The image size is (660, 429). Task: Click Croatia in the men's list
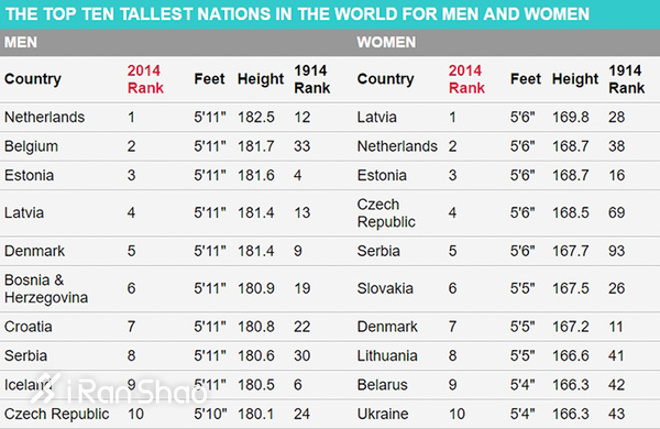(29, 326)
